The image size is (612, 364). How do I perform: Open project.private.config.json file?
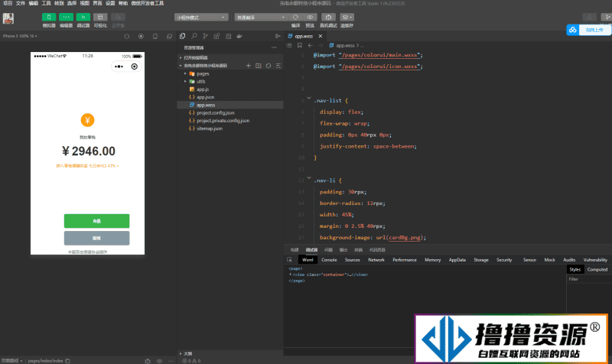pos(230,120)
